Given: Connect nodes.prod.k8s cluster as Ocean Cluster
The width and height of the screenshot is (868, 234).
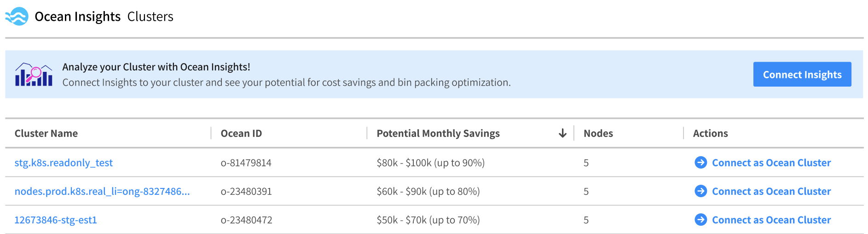Looking at the screenshot, I should coord(771,191).
